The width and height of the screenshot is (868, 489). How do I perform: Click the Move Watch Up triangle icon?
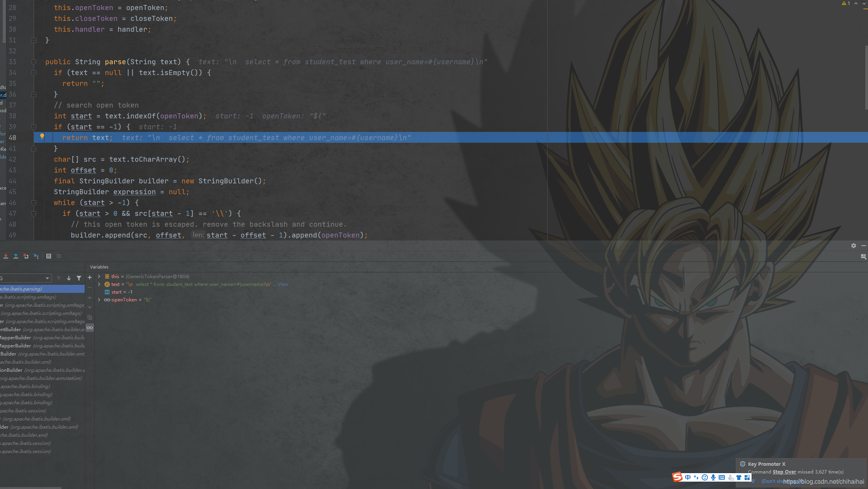pos(90,298)
